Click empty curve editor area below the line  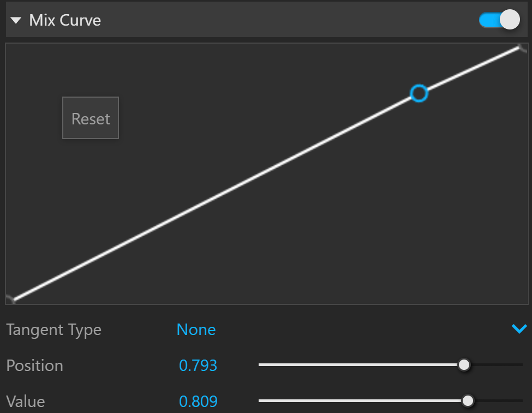(x=373, y=237)
